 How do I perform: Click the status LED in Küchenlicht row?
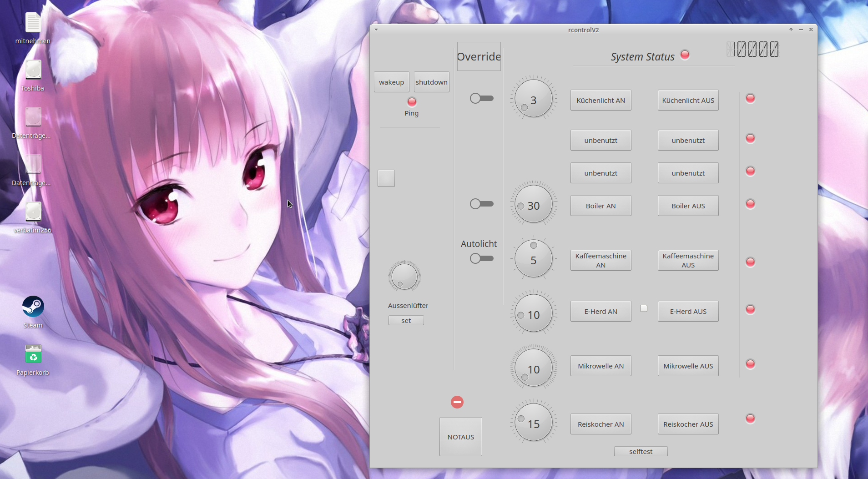(x=750, y=98)
